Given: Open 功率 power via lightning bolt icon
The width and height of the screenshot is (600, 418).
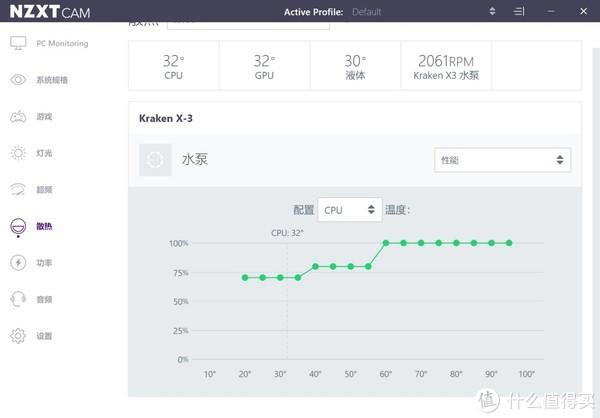Looking at the screenshot, I should (x=18, y=263).
